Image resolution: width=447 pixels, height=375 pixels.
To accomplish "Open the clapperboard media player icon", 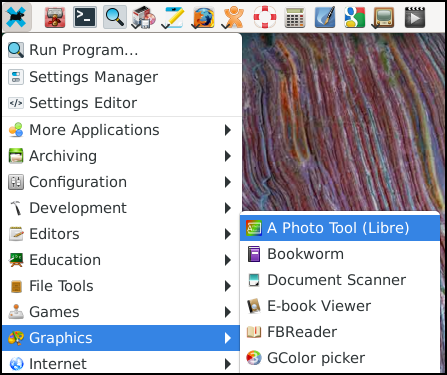I will click(415, 17).
